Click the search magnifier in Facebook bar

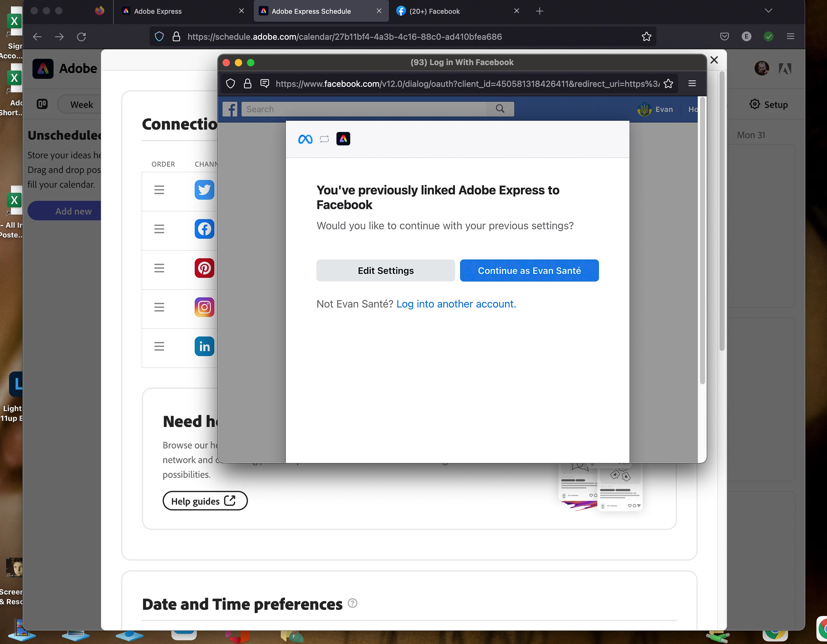[x=500, y=109]
